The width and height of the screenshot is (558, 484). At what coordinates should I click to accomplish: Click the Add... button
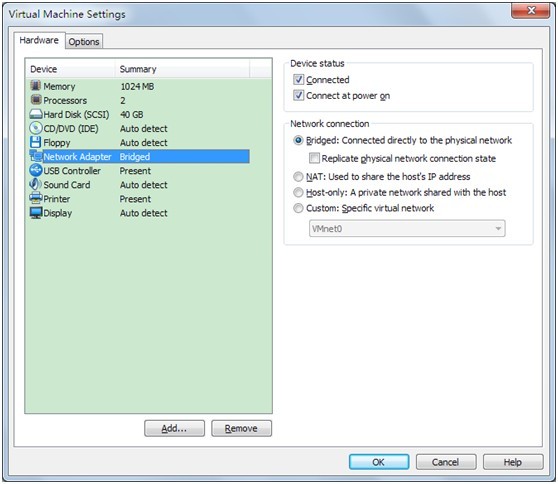(x=174, y=428)
